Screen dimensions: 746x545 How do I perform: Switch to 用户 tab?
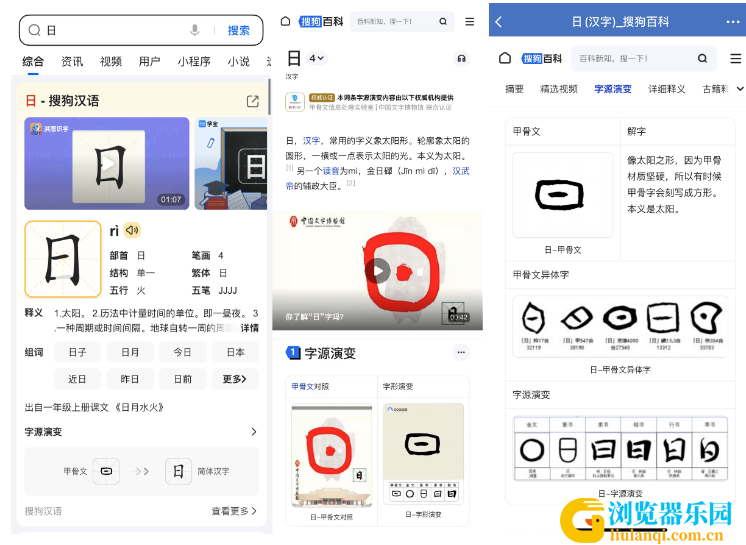click(149, 61)
